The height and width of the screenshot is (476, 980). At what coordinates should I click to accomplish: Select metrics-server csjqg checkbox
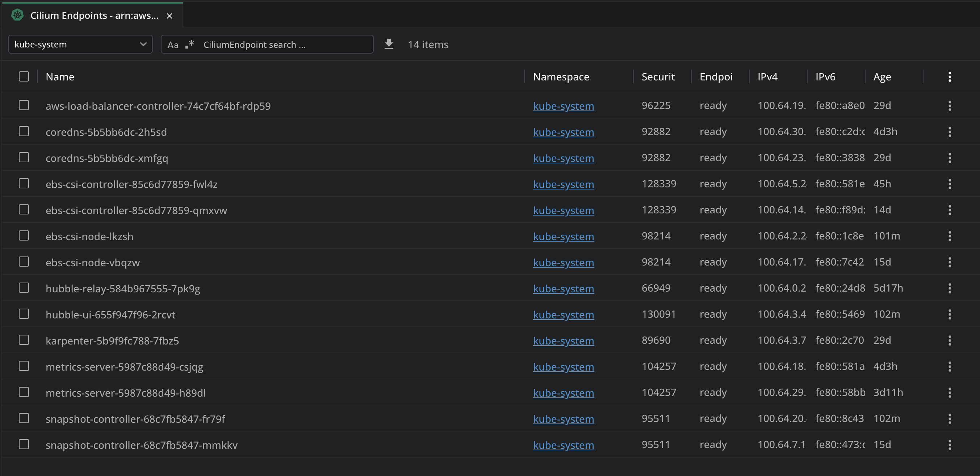[x=24, y=366]
